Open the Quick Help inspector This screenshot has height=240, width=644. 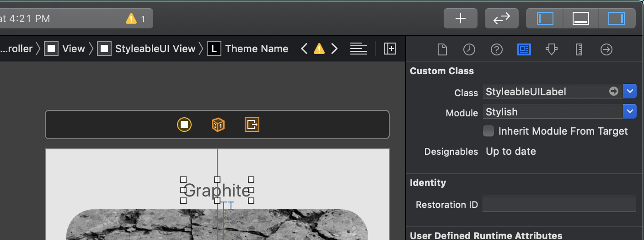(497, 49)
